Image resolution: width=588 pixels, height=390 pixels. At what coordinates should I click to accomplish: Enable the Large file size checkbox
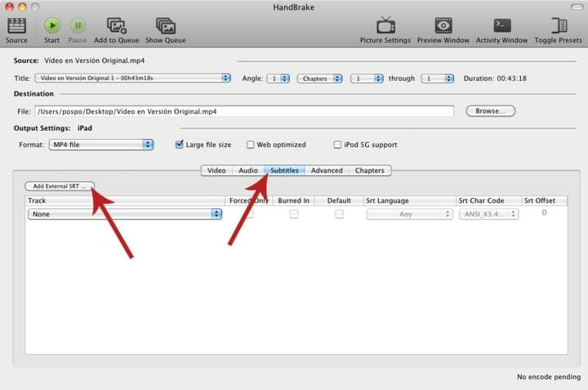point(179,144)
